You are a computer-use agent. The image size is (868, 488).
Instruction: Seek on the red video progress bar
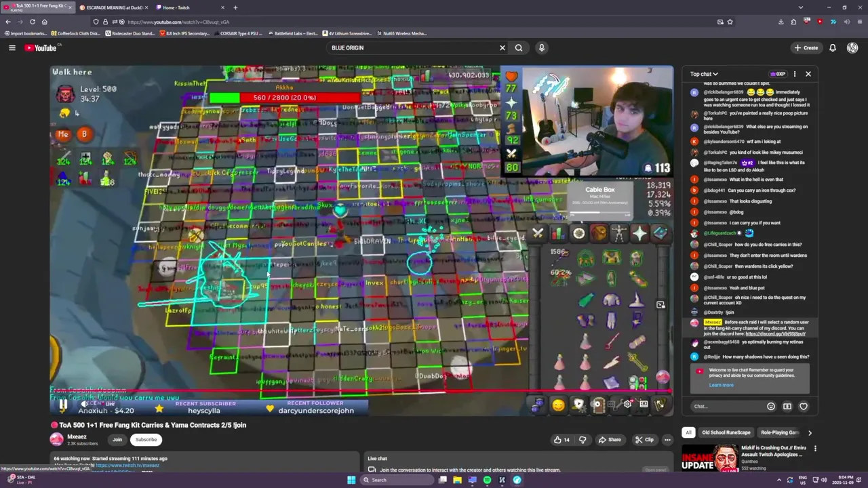point(361,392)
